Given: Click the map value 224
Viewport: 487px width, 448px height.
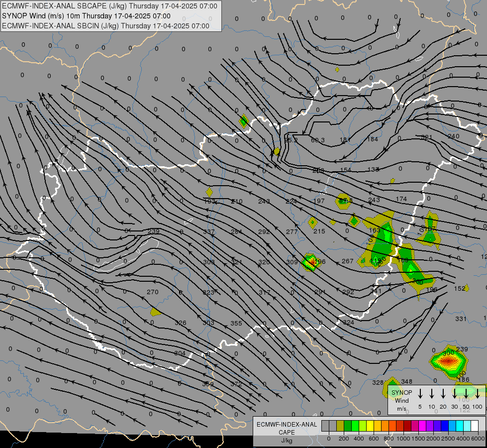Looking at the screenshot, I should (292, 202).
